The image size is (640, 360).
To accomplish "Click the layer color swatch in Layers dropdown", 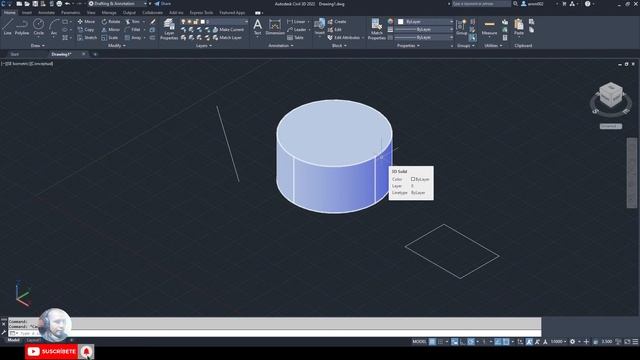I will coord(203,22).
